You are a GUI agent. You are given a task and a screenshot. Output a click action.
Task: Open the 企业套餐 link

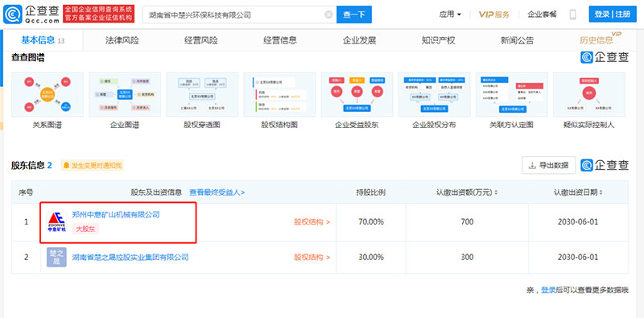pyautogui.click(x=542, y=14)
